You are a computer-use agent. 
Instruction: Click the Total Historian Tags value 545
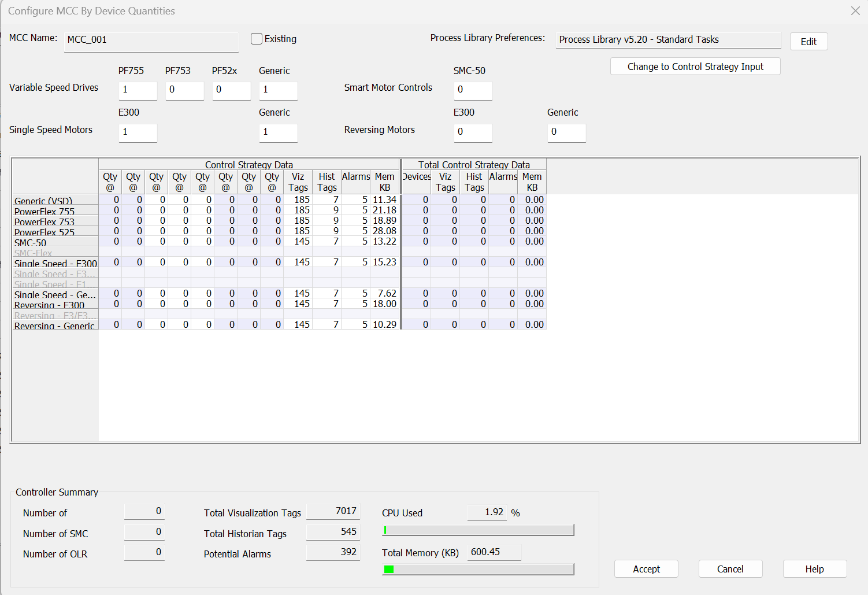333,532
